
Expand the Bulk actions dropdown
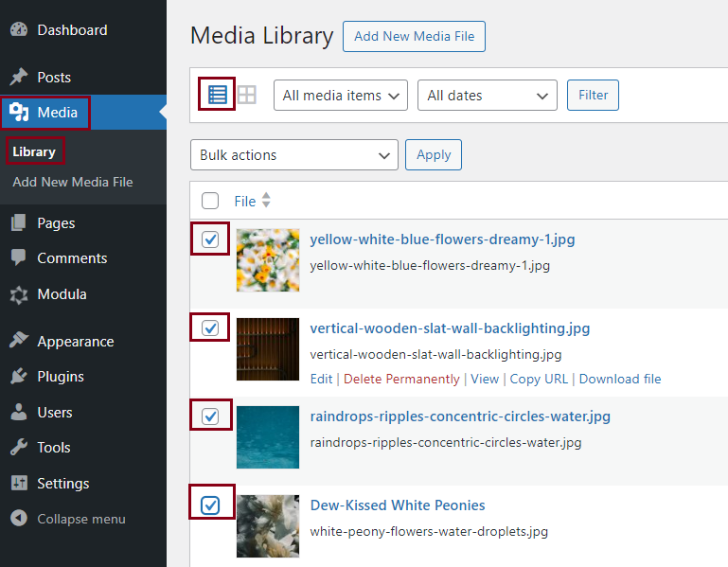294,155
